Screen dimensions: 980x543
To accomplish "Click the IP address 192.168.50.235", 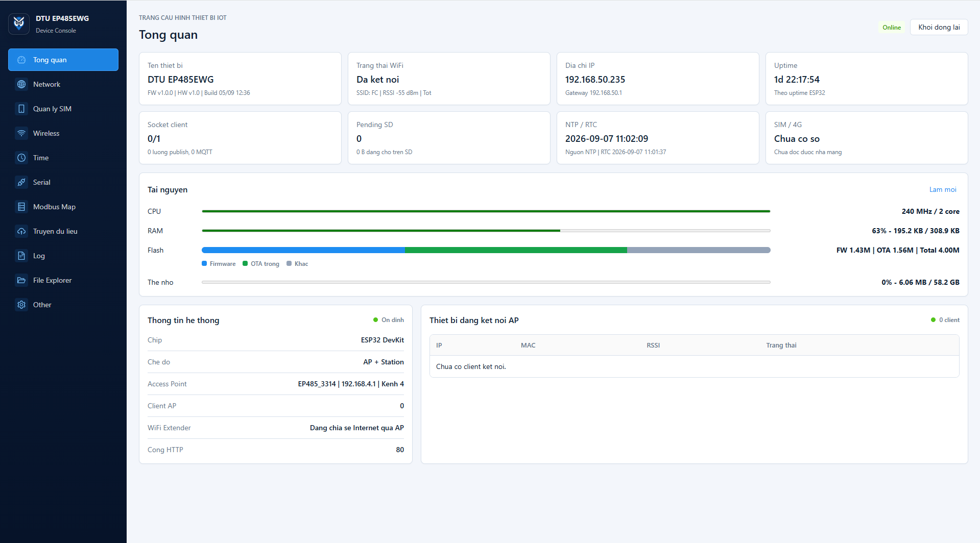I will click(x=595, y=80).
